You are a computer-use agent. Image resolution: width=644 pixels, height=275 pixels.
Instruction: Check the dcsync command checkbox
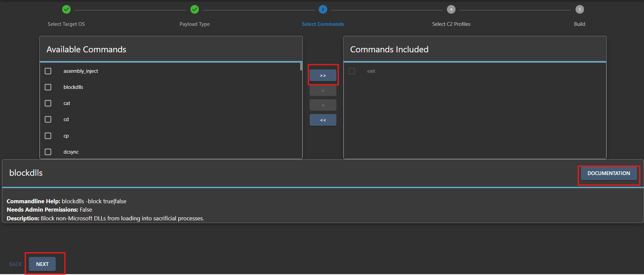(x=48, y=152)
